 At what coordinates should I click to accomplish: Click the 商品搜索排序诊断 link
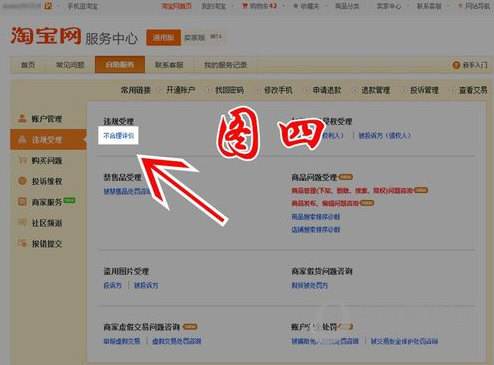(x=316, y=217)
